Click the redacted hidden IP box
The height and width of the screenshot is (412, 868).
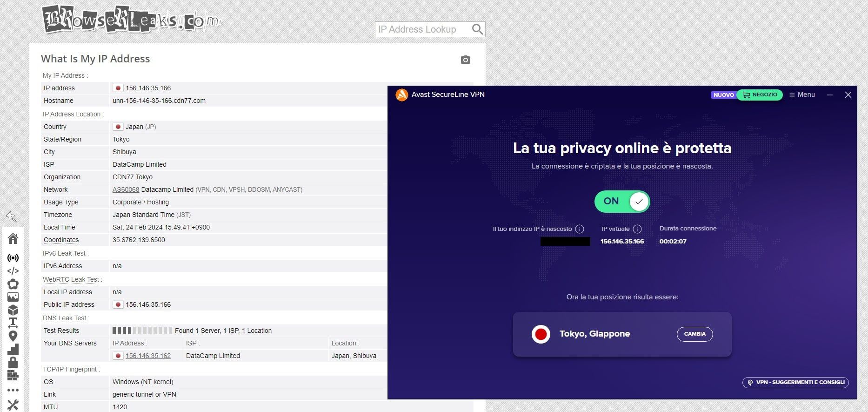565,241
